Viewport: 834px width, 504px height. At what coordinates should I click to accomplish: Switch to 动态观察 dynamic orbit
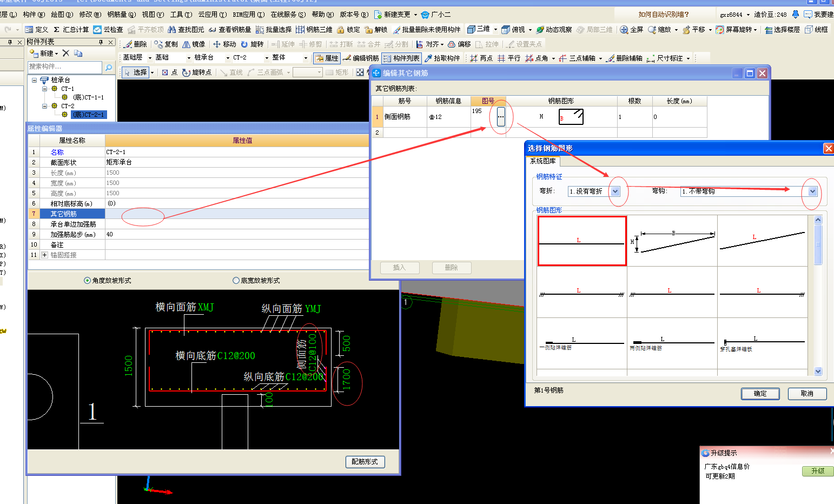tap(554, 30)
